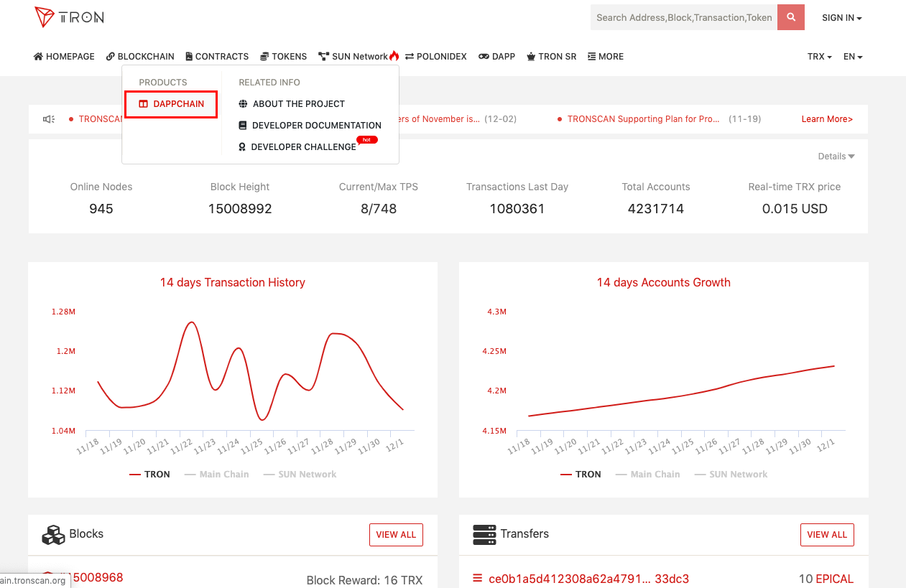Click the 10 EPICAL transfer amount
This screenshot has height=588, width=906.
coord(826,579)
